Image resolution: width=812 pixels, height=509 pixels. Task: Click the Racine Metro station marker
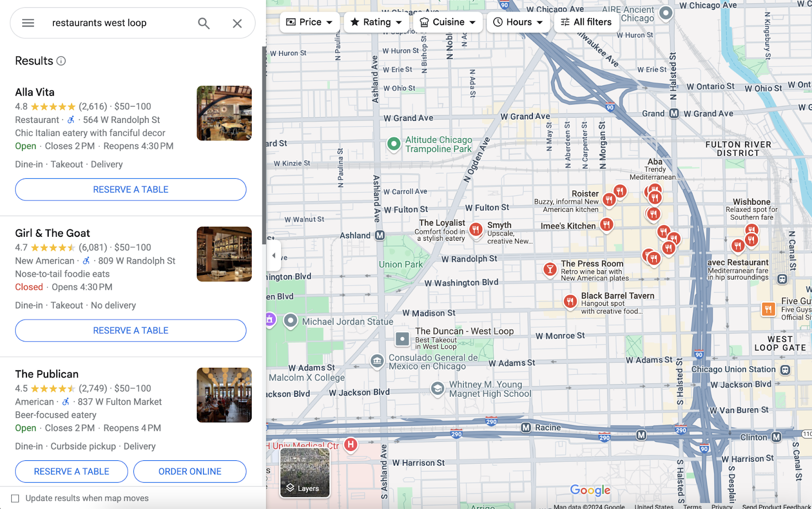point(526,427)
